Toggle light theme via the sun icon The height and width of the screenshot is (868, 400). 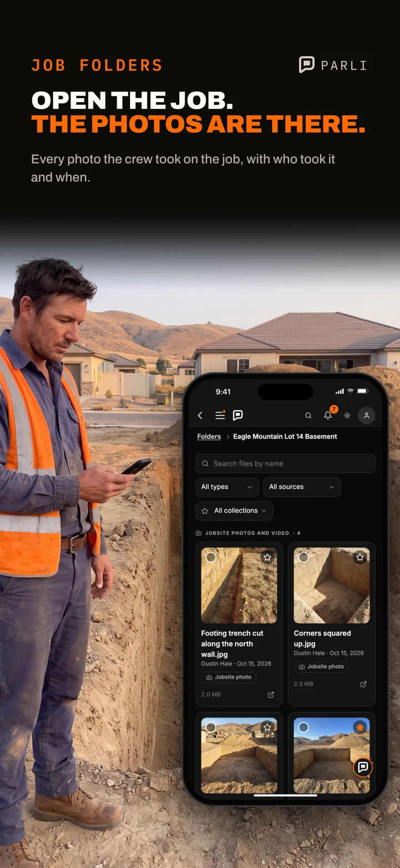coord(347,415)
